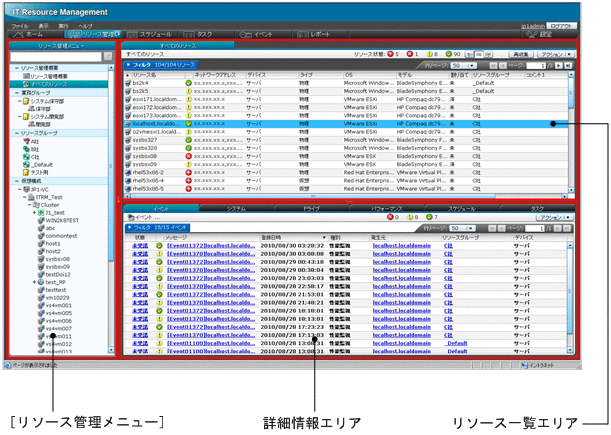Click the normal status icon showing 90
Image resolution: width=611 pixels, height=435 pixels.
[449, 54]
